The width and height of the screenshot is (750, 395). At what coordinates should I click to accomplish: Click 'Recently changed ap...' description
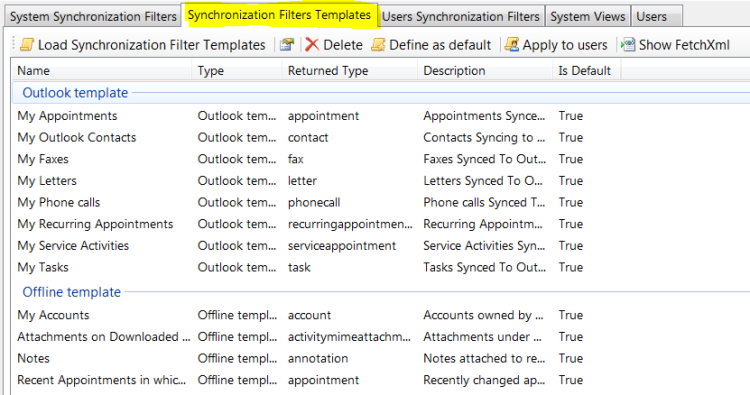click(484, 380)
